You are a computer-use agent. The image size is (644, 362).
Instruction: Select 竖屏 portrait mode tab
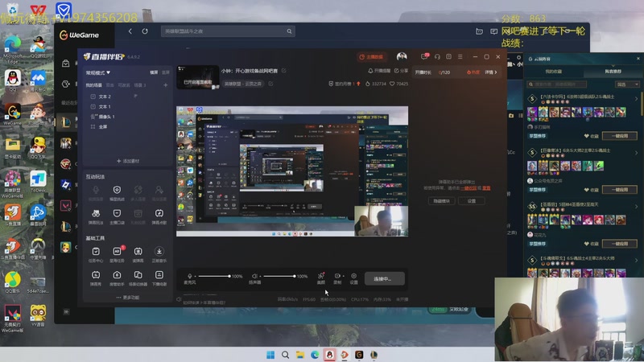click(166, 72)
